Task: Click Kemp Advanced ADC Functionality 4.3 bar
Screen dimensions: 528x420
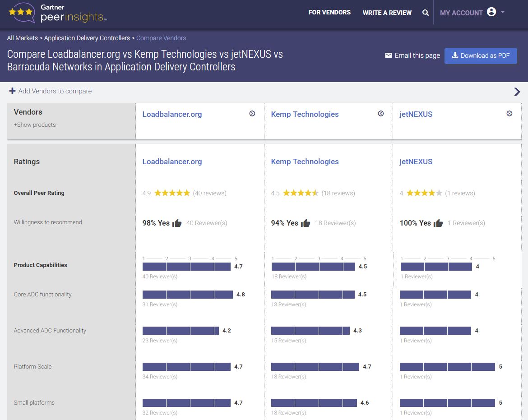Action: 310,331
